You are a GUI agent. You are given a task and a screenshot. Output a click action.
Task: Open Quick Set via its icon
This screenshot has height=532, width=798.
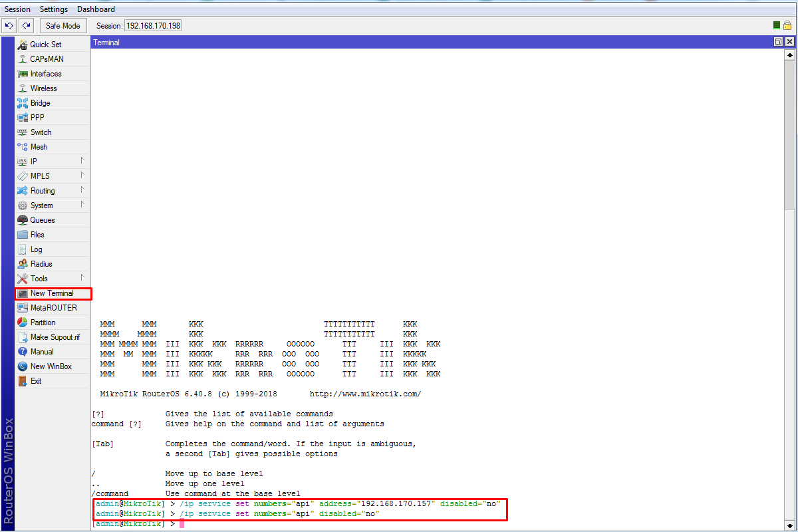point(23,45)
